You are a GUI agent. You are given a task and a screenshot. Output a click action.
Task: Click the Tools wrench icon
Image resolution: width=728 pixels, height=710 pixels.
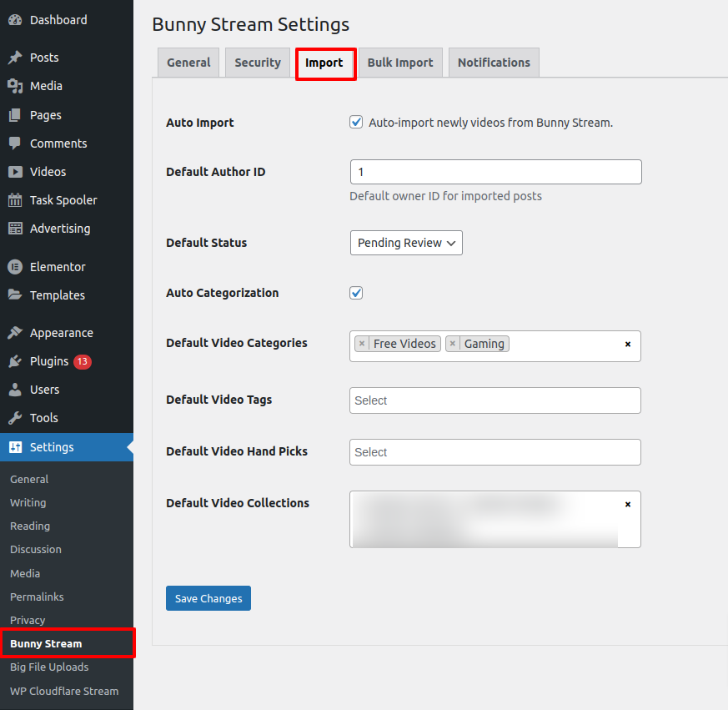tap(15, 418)
